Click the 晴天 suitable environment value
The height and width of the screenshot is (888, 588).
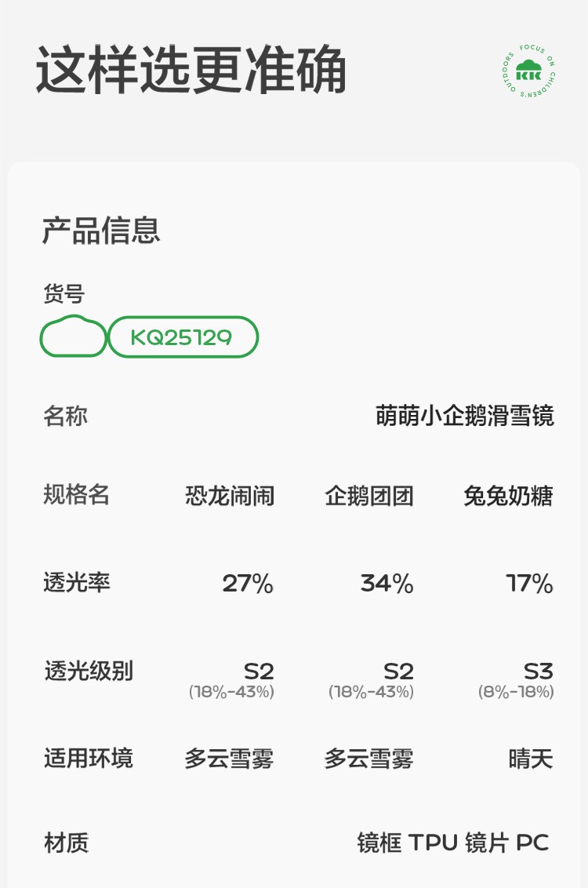click(530, 759)
